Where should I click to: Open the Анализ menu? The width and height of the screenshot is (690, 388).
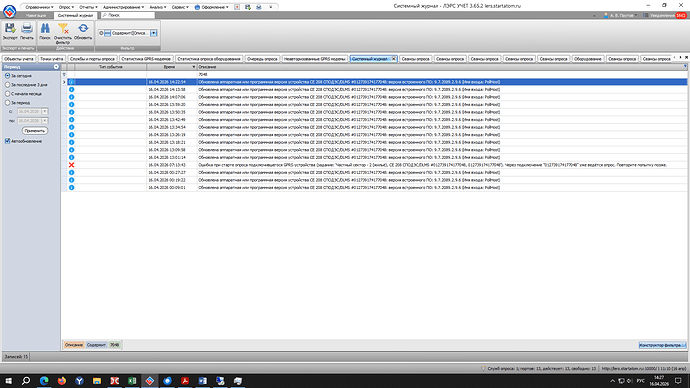point(158,7)
